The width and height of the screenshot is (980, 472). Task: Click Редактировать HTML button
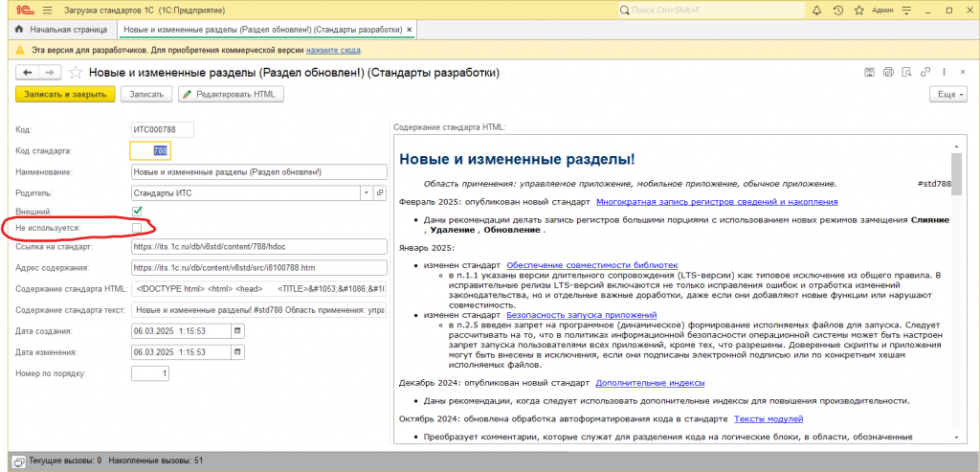click(x=232, y=95)
